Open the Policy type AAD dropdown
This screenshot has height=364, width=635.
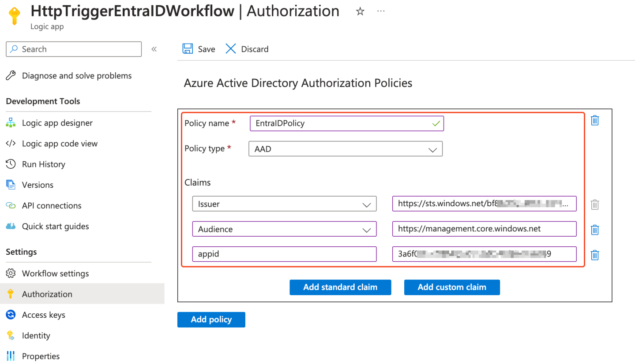[x=346, y=149]
